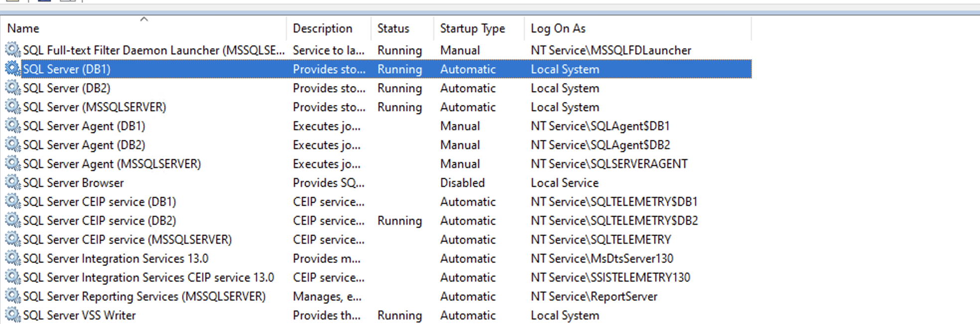Click the sort arrow above the Name header
The height and width of the screenshot is (324, 980).
coord(144,19)
